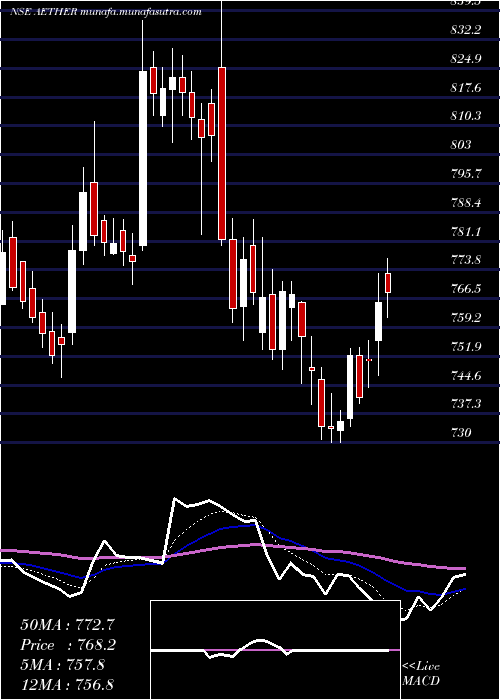Click the 'Price : 768.2' readout
This screenshot has width=500, height=700.
click(69, 645)
